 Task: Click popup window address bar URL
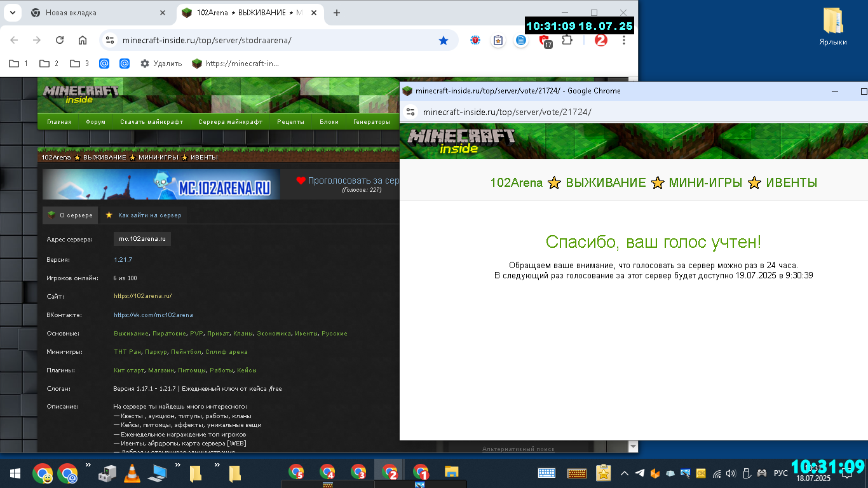point(507,112)
